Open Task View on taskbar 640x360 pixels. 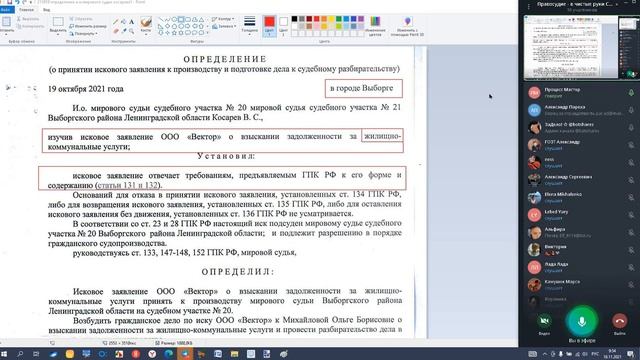pyautogui.click(x=36, y=354)
